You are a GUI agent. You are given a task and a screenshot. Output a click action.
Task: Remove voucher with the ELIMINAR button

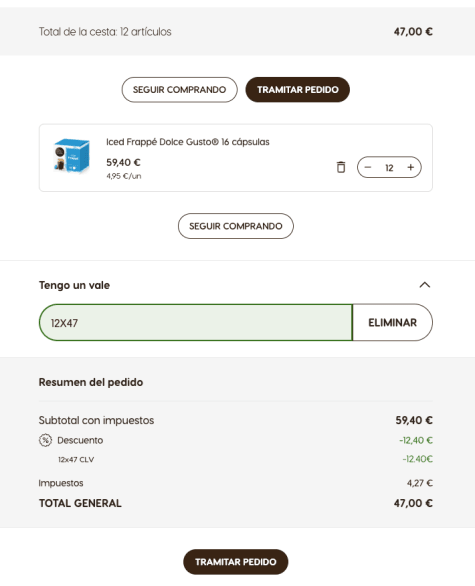[392, 323]
